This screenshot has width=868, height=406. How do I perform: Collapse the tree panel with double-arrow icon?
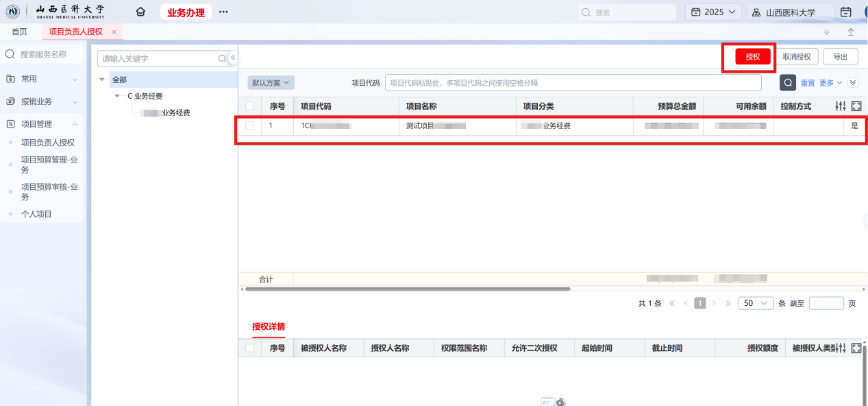[233, 58]
